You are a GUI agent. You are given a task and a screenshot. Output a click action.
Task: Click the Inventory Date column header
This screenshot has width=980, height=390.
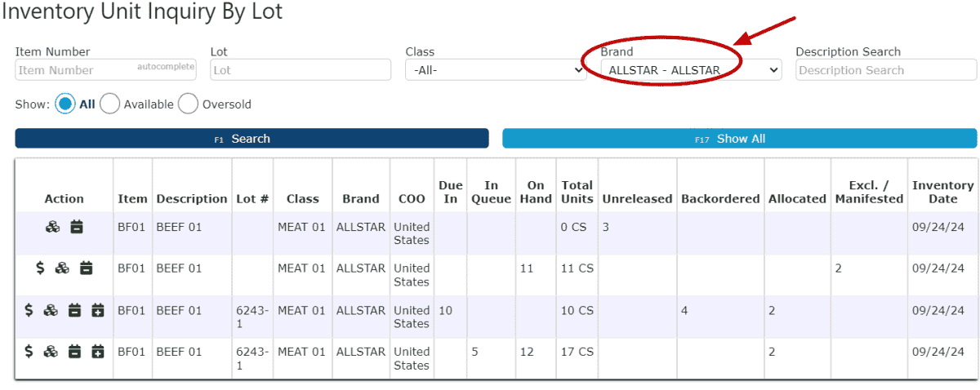coord(942,192)
